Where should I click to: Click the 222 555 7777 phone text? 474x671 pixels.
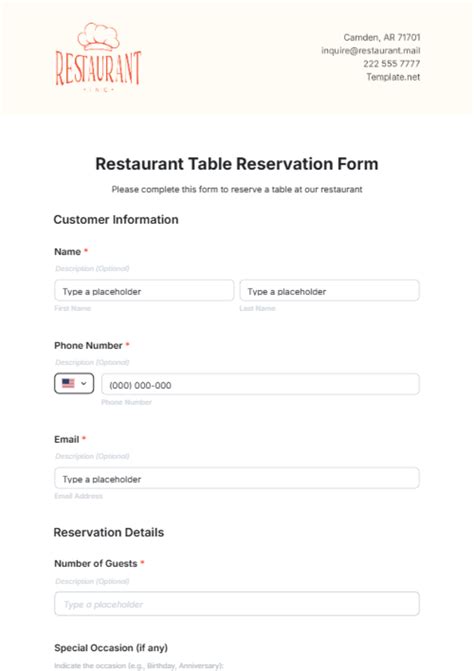pyautogui.click(x=391, y=64)
